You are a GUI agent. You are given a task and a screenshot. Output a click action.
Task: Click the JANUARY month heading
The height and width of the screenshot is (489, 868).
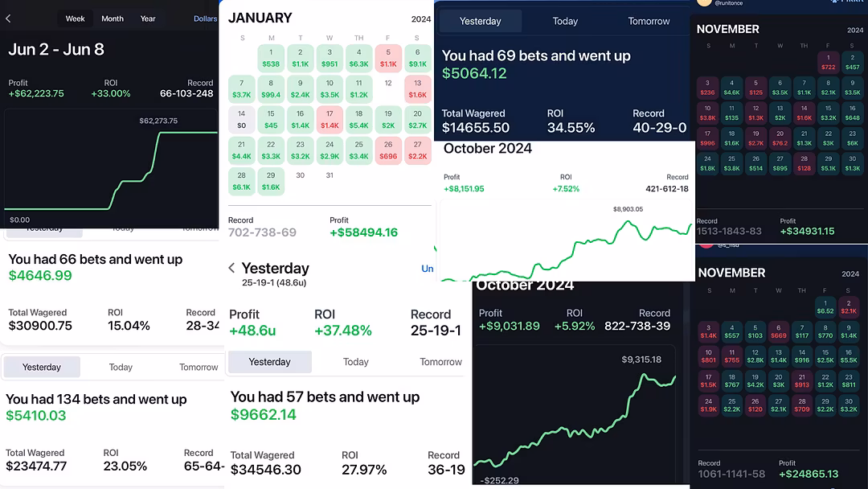pos(260,18)
